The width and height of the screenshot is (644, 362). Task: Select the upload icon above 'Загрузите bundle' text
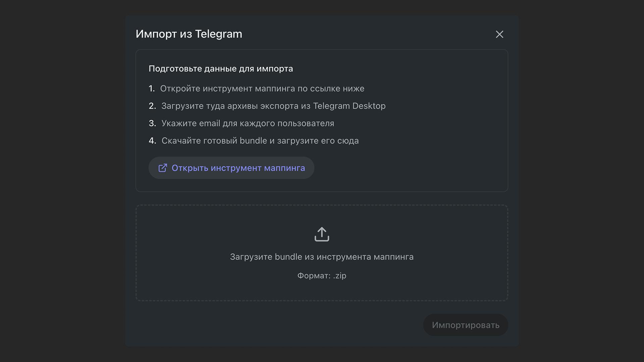point(322,234)
